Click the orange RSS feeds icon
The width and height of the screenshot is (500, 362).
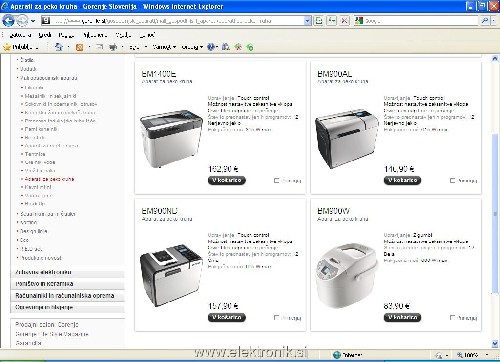tap(79, 47)
